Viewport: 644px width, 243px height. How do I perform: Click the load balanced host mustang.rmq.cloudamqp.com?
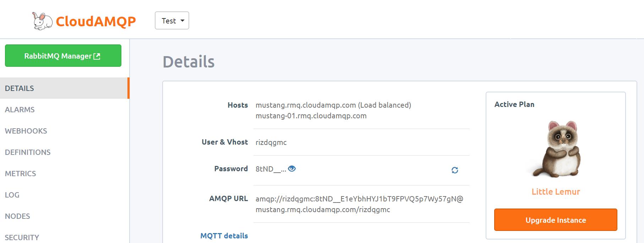pos(333,105)
